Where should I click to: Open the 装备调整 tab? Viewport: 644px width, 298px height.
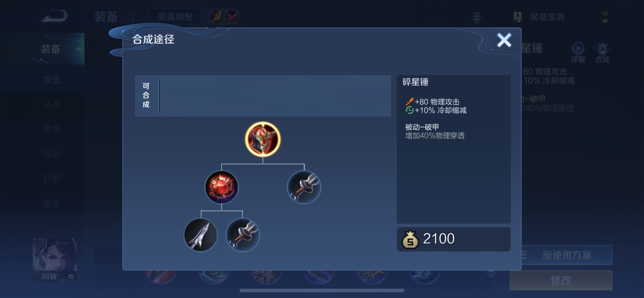tap(175, 17)
